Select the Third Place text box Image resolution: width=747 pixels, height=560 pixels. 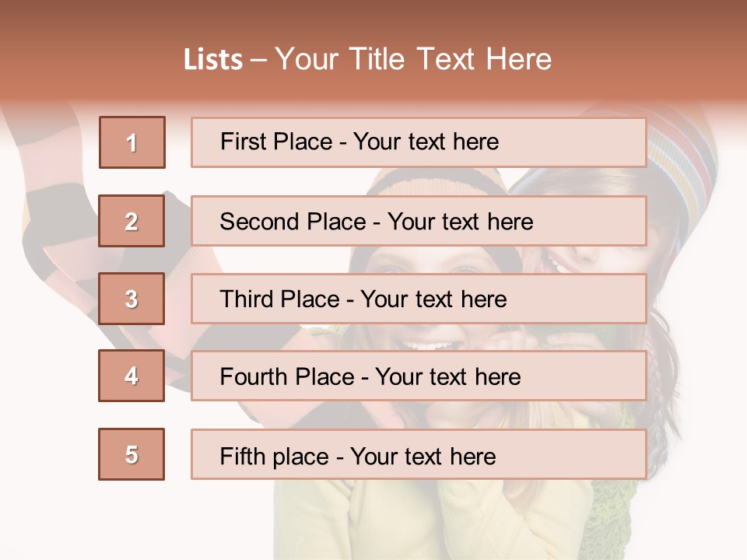(419, 299)
